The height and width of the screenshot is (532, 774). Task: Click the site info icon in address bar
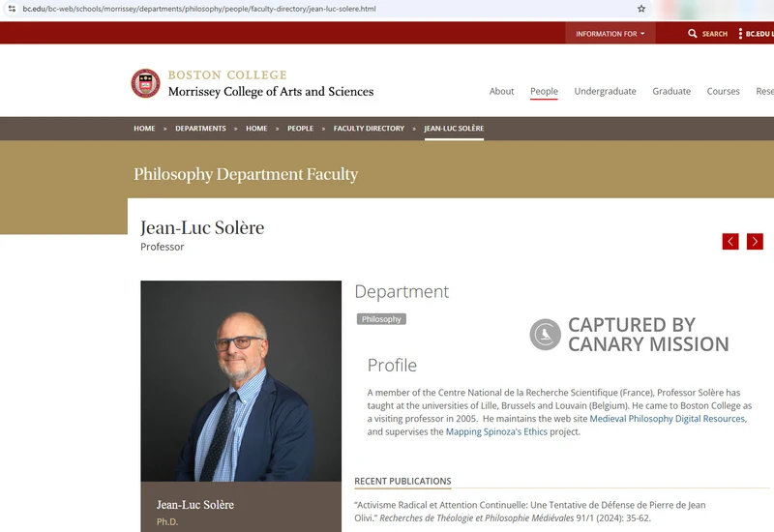12,9
